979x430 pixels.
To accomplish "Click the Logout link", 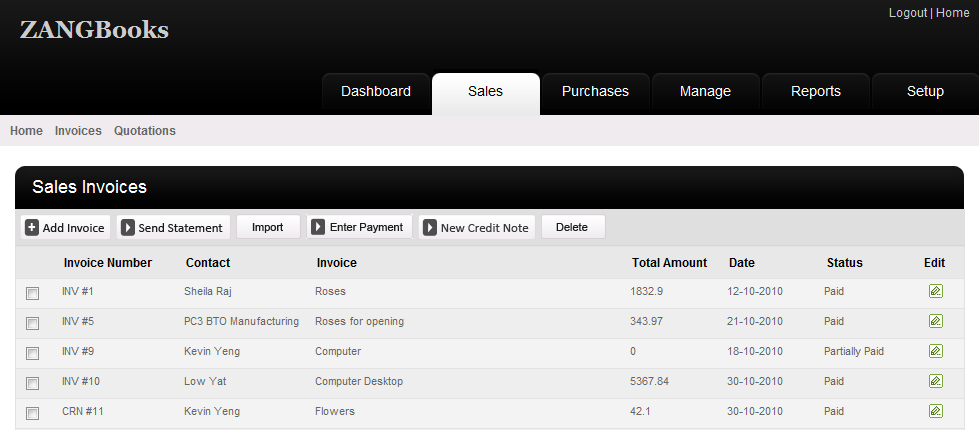I will point(907,13).
